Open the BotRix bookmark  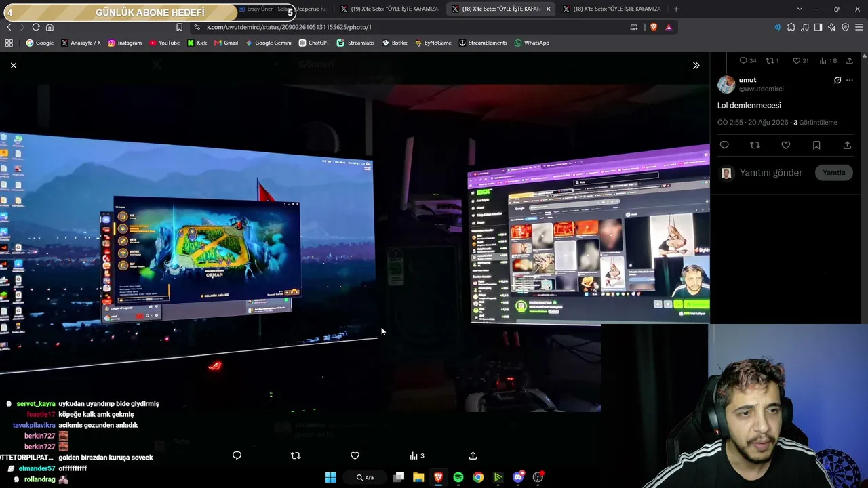coord(395,43)
